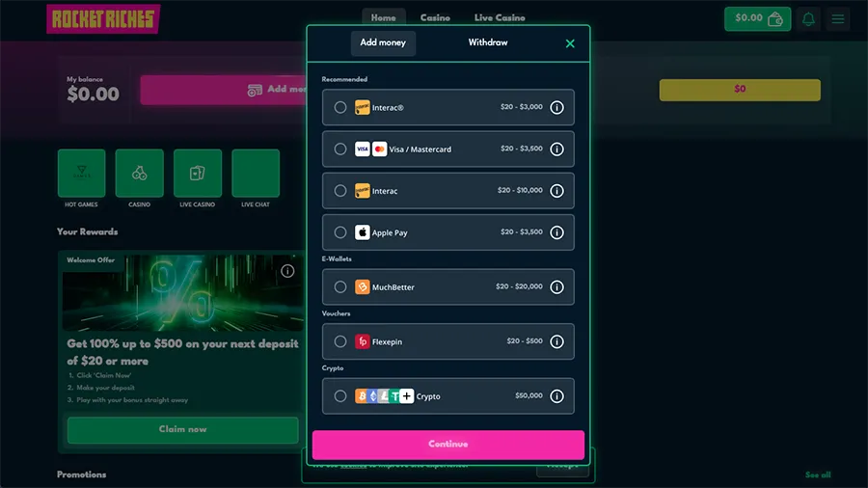Open Welcome Offer info icon
The height and width of the screenshot is (488, 868).
click(x=287, y=271)
